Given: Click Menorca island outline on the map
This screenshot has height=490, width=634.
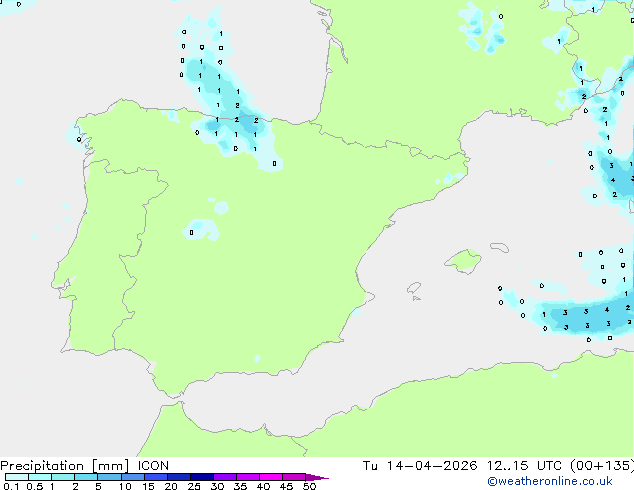Looking at the screenshot, I should [499, 247].
